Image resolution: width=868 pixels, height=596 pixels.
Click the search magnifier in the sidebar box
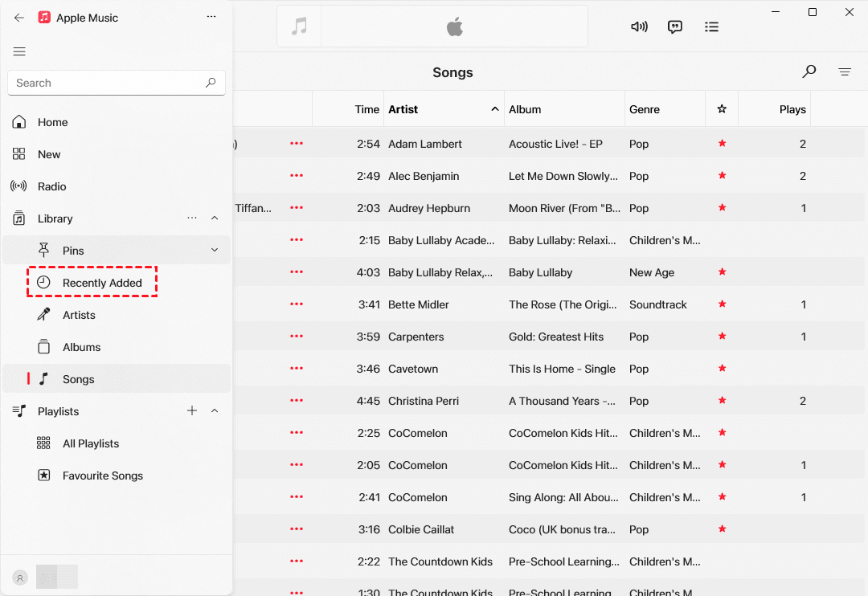(211, 83)
